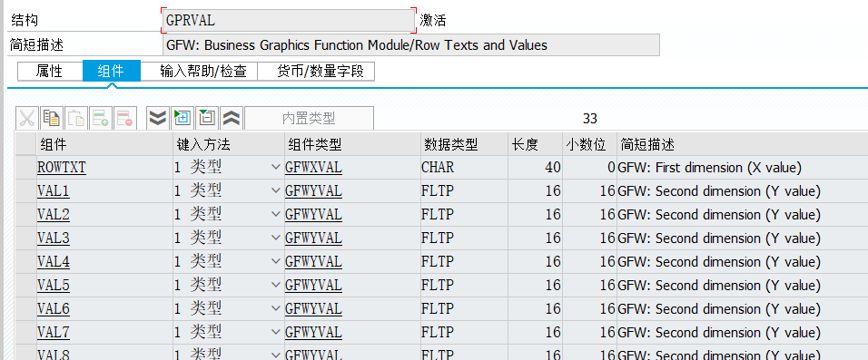Open the VAL6 component link
This screenshot has height=360, width=868.
(54, 308)
